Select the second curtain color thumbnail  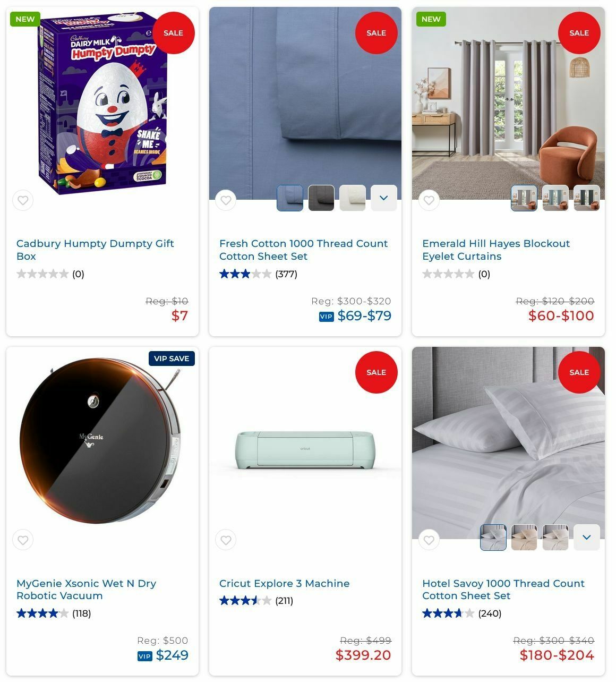(x=555, y=198)
